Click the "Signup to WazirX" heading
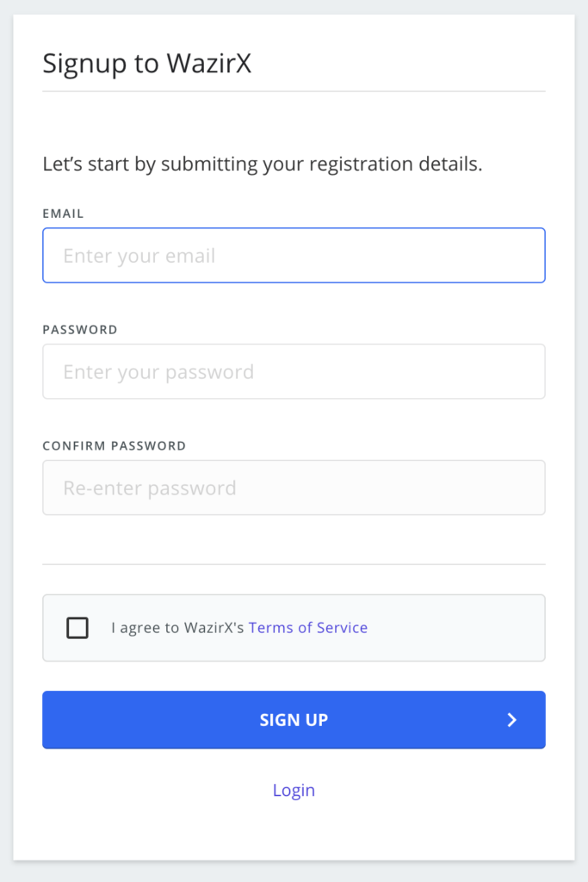The width and height of the screenshot is (588, 882). (146, 64)
